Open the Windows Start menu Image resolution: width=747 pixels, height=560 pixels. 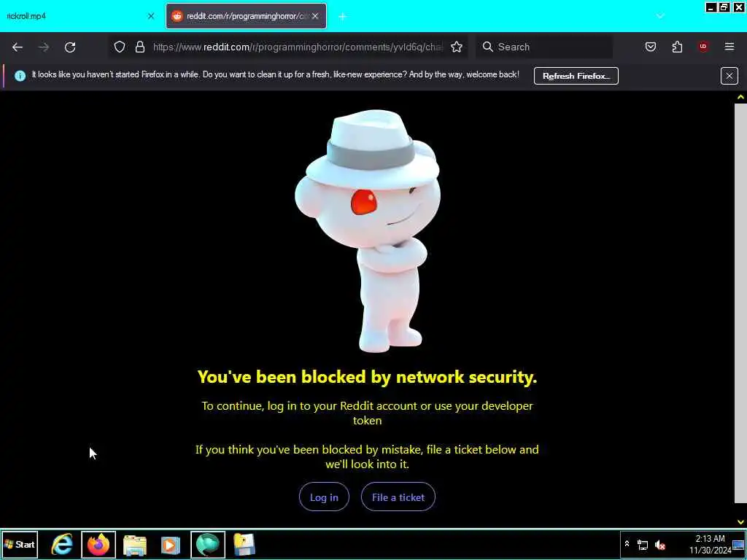click(x=20, y=544)
